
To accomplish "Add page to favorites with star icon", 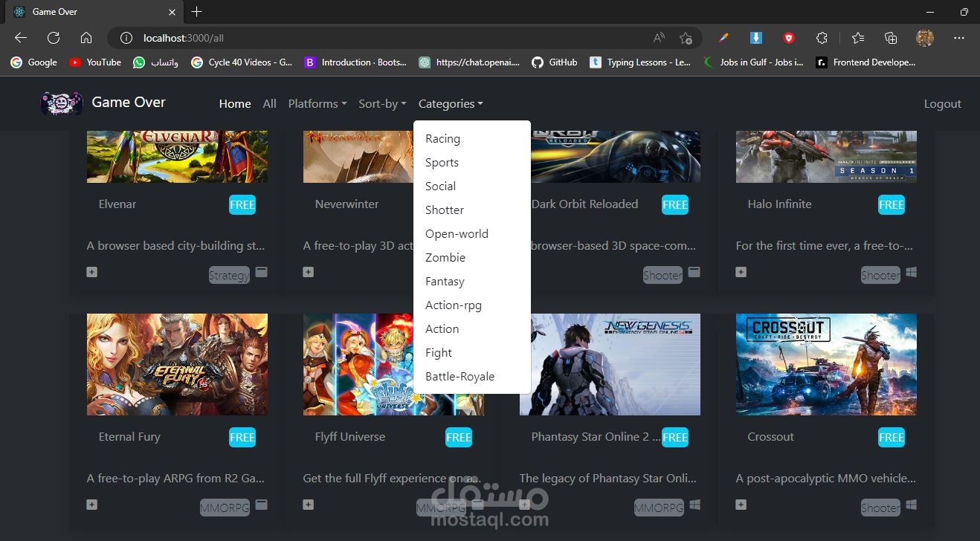I will (x=686, y=38).
